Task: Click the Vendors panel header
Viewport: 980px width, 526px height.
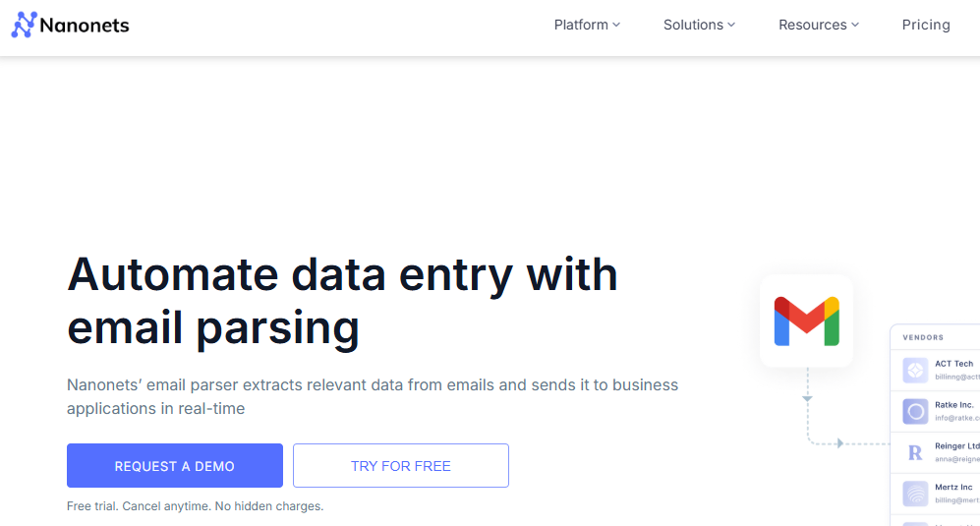Action: click(923, 337)
